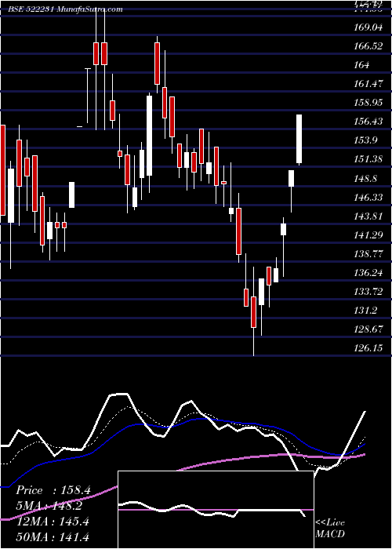Click the 148.8 price axis label
The width and height of the screenshot is (392, 549).
coord(365,179)
